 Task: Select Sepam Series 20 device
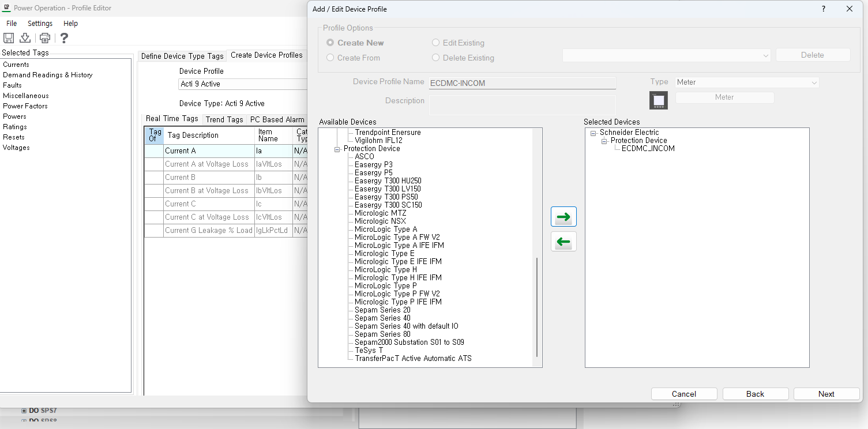(383, 310)
